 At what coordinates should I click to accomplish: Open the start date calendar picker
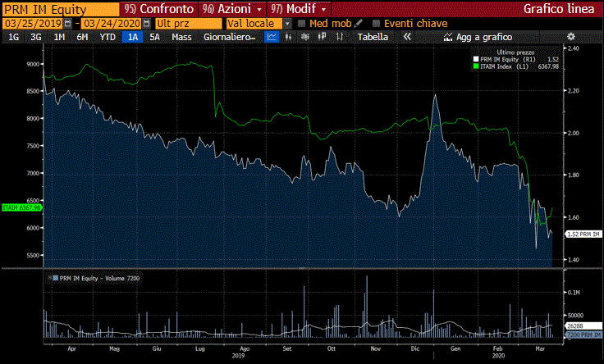(68, 24)
